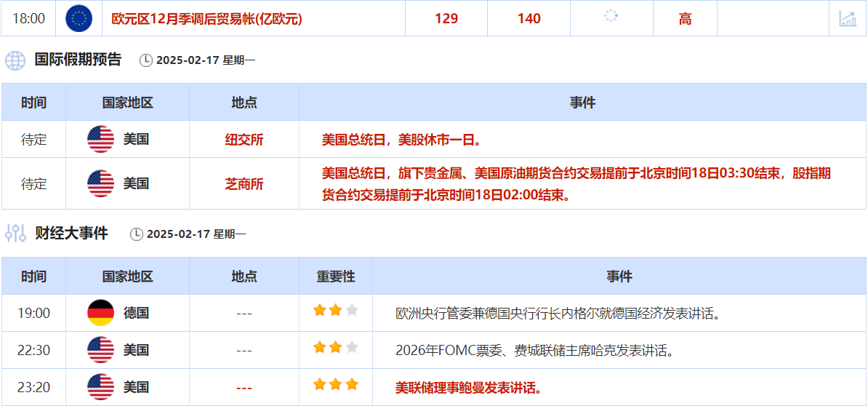This screenshot has height=406, width=868.
Task: Click the US flag in the 22:30 row
Action: click(101, 350)
